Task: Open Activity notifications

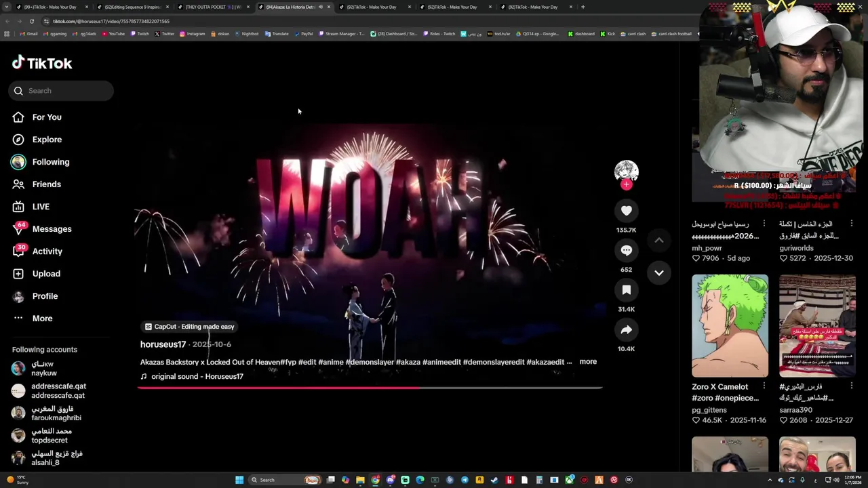Action: (38, 251)
